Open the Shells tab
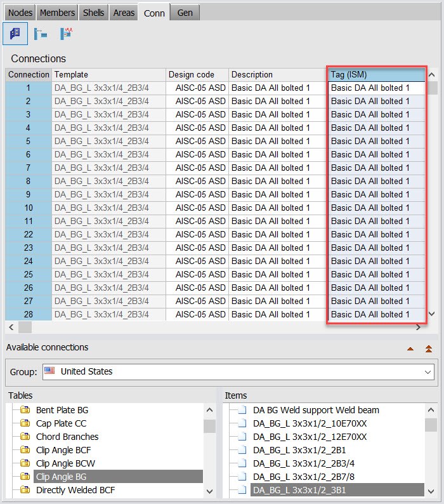This screenshot has width=444, height=504. pyautogui.click(x=93, y=13)
